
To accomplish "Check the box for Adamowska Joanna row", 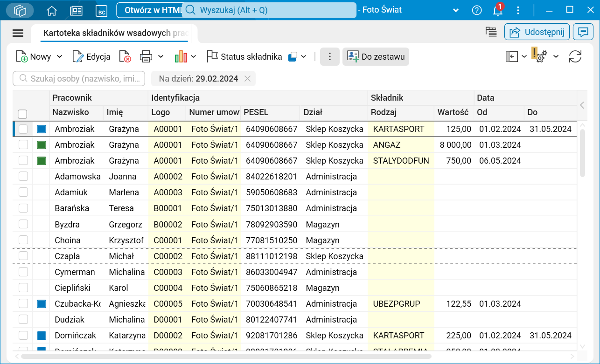I will pos(23,177).
